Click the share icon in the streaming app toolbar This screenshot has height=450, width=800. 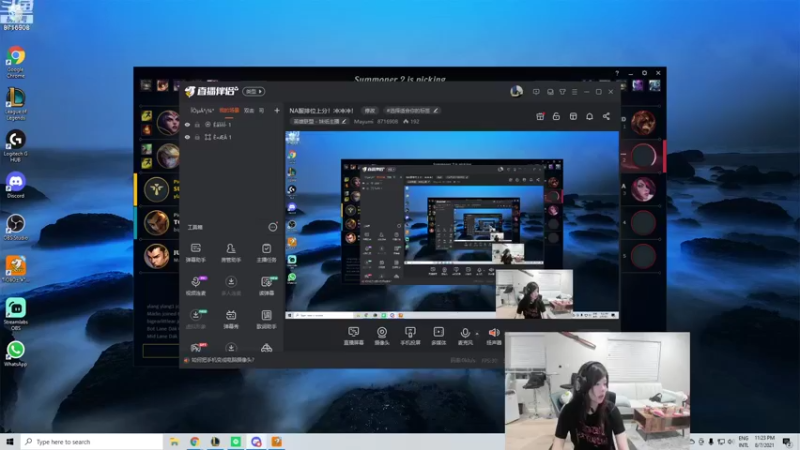pos(606,116)
